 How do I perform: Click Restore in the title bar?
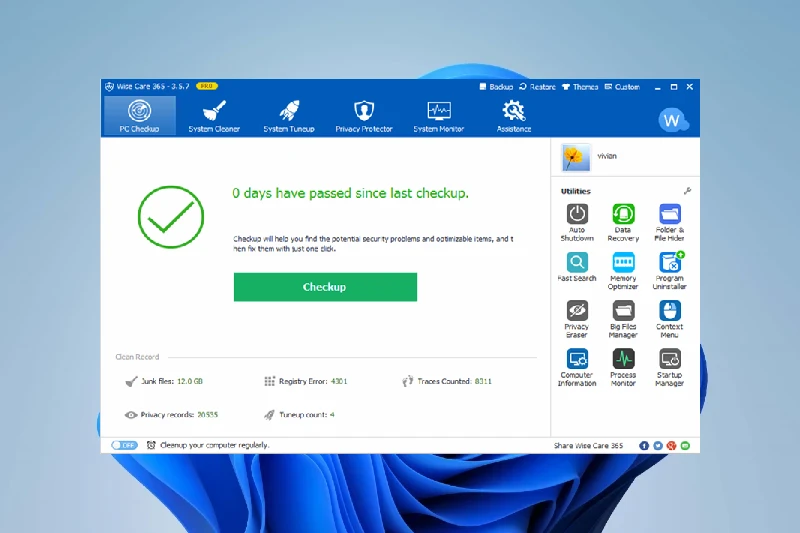[x=537, y=87]
